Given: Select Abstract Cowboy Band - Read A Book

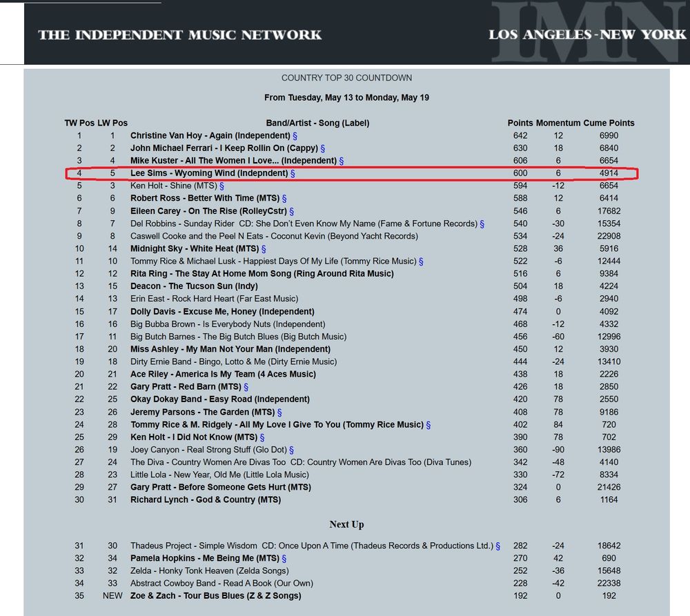Looking at the screenshot, I should pyautogui.click(x=221, y=584).
